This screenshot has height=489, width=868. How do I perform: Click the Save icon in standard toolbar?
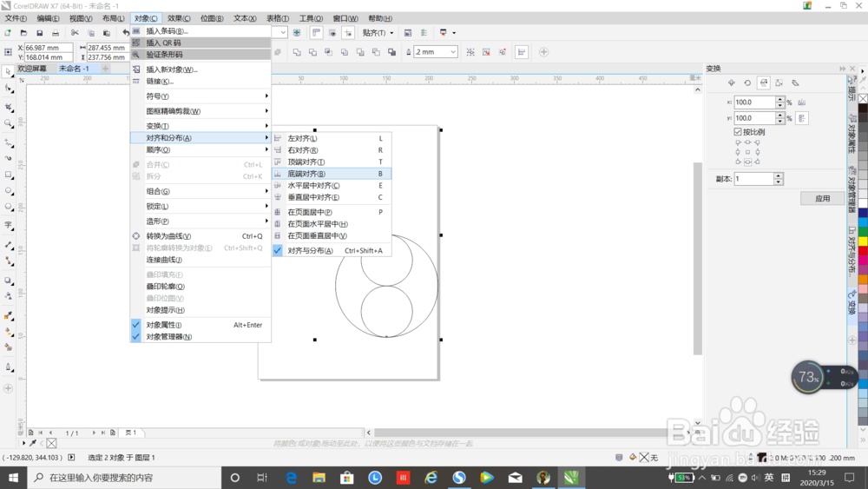pos(39,33)
